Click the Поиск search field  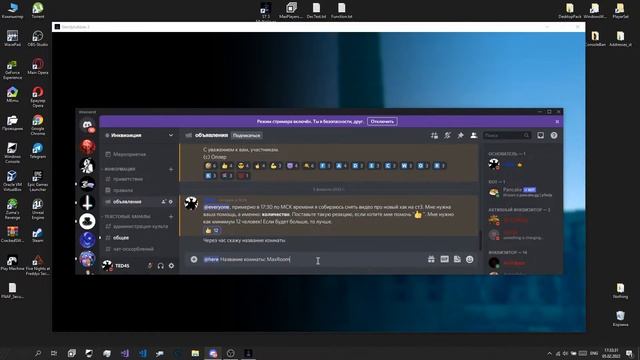click(x=506, y=136)
